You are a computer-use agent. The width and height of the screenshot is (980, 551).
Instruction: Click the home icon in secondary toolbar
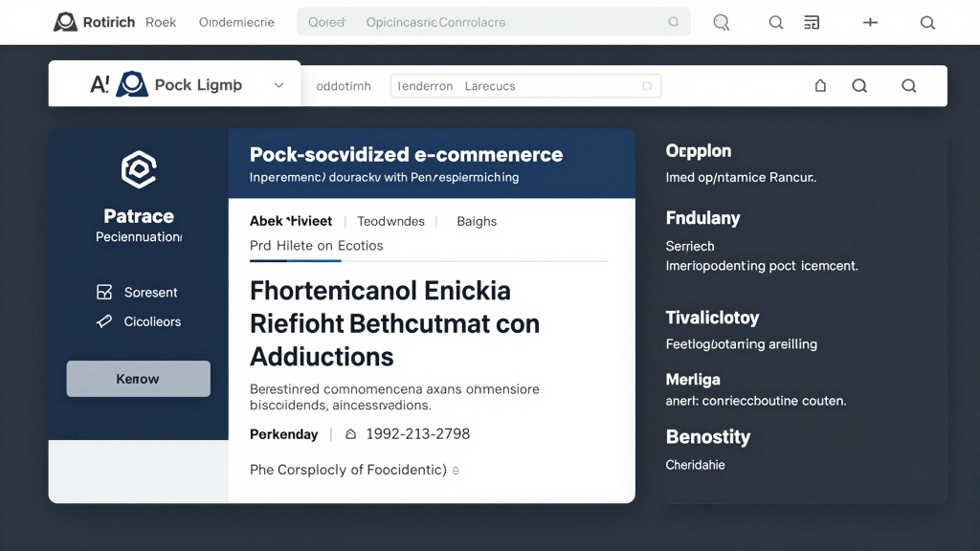pos(820,86)
